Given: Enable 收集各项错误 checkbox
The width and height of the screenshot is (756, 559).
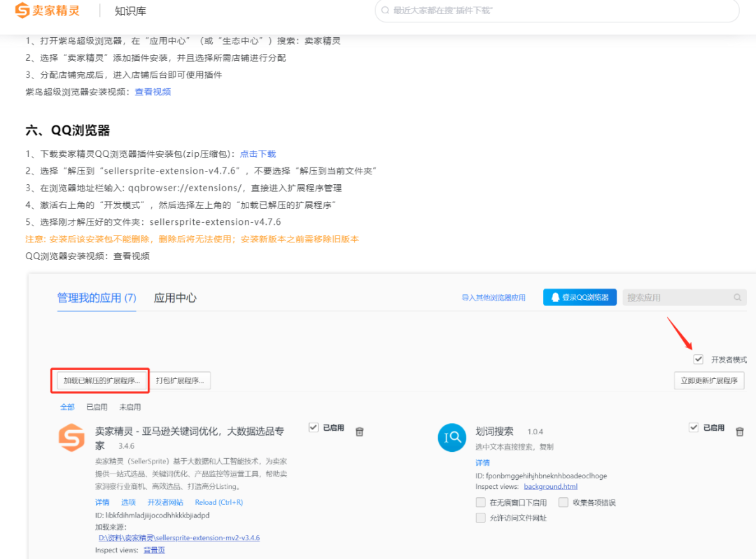Looking at the screenshot, I should click(563, 502).
